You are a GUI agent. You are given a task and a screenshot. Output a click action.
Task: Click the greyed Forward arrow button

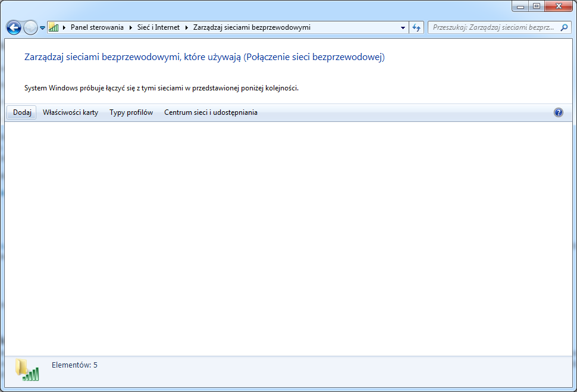(x=30, y=27)
